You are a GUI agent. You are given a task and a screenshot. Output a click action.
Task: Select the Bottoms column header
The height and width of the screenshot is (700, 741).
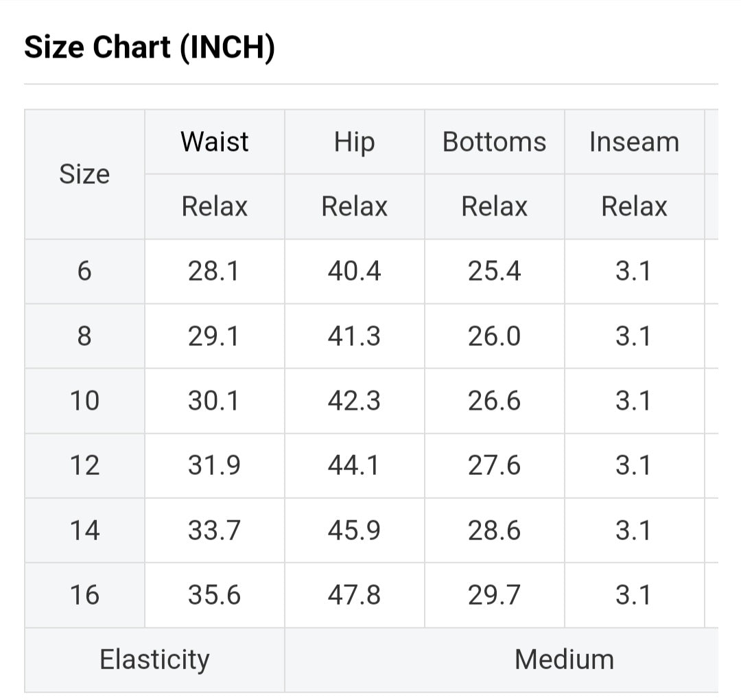pyautogui.click(x=494, y=142)
